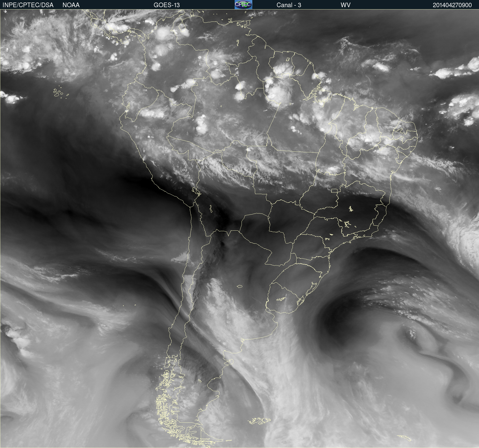Click the '201404270900' timestamp

click(x=452, y=5)
